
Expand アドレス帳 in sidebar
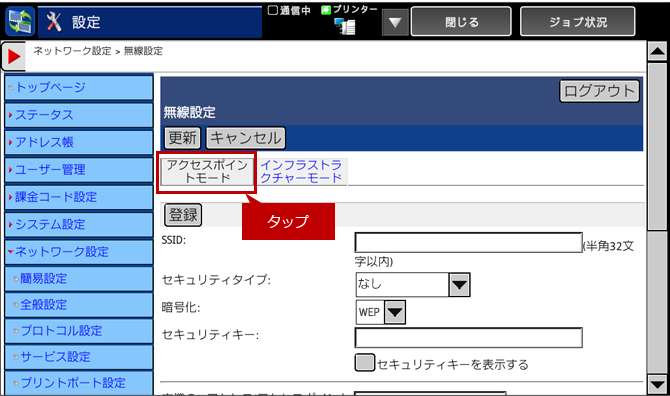79,142
